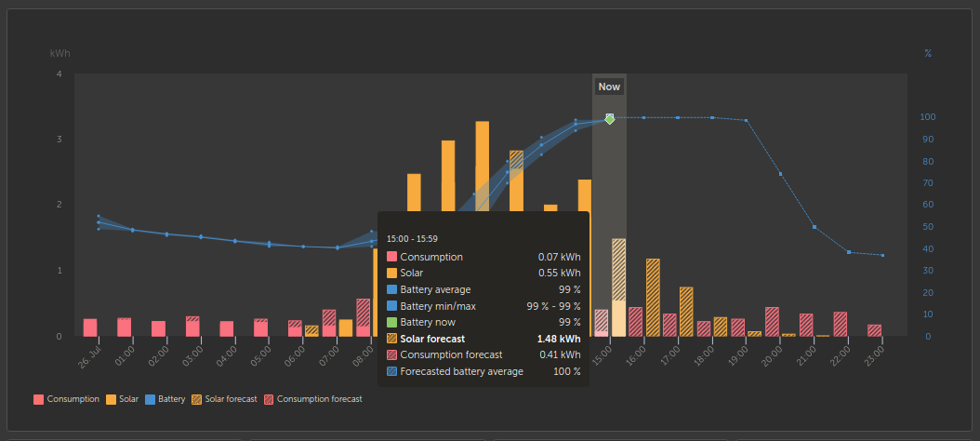Image resolution: width=980 pixels, height=441 pixels.
Task: Click the 0.07 kWh Consumption tooltip value
Action: pos(560,257)
